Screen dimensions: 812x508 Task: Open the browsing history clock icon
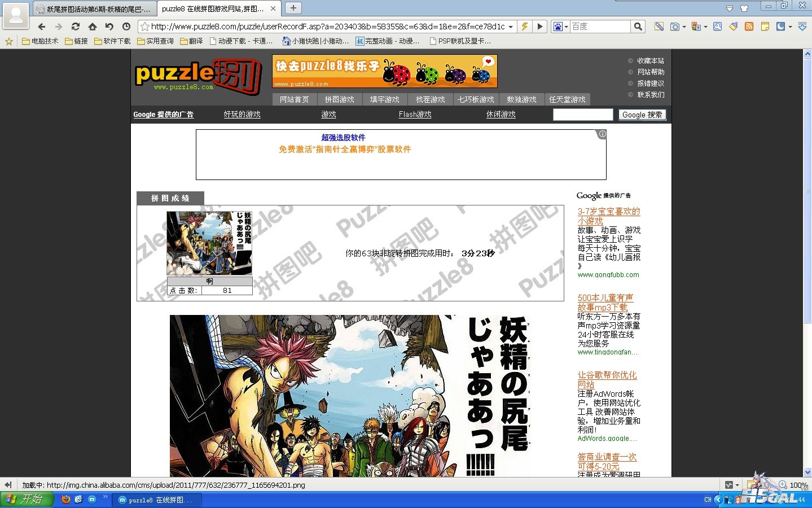pyautogui.click(x=126, y=27)
